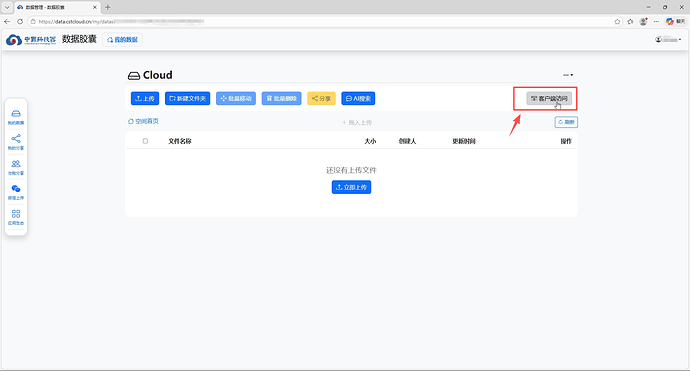Viewport: 690px width, 371px height.
Task: Open 应用生态 apps grid in sidebar
Action: (16, 217)
